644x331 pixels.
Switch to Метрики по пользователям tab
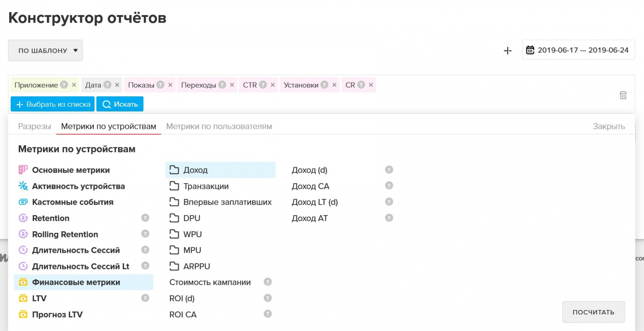pos(219,126)
